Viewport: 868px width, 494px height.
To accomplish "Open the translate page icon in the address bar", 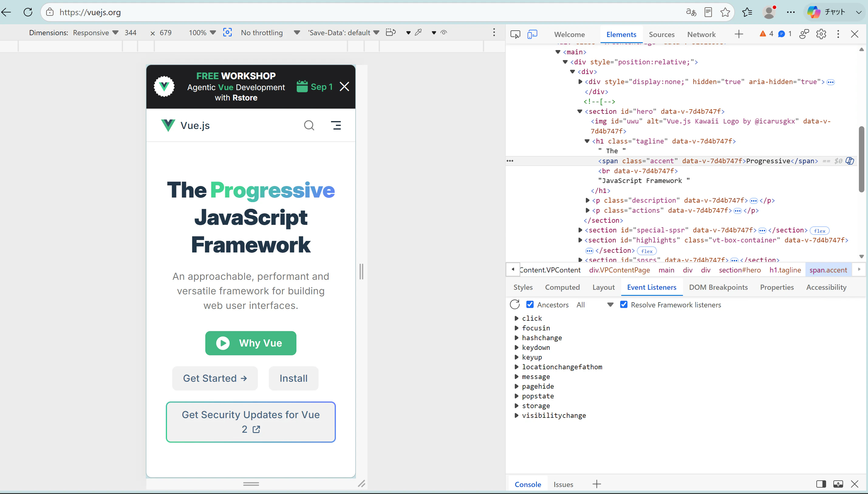I will coord(691,12).
